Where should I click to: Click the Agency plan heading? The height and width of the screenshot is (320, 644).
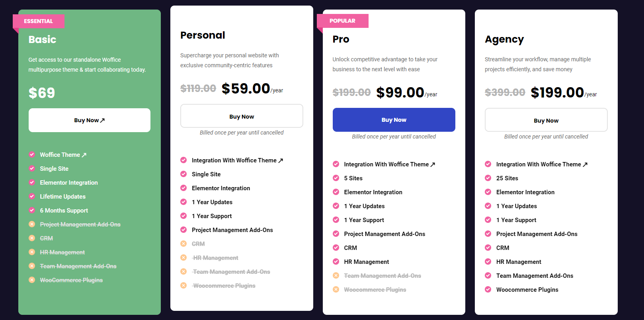504,39
